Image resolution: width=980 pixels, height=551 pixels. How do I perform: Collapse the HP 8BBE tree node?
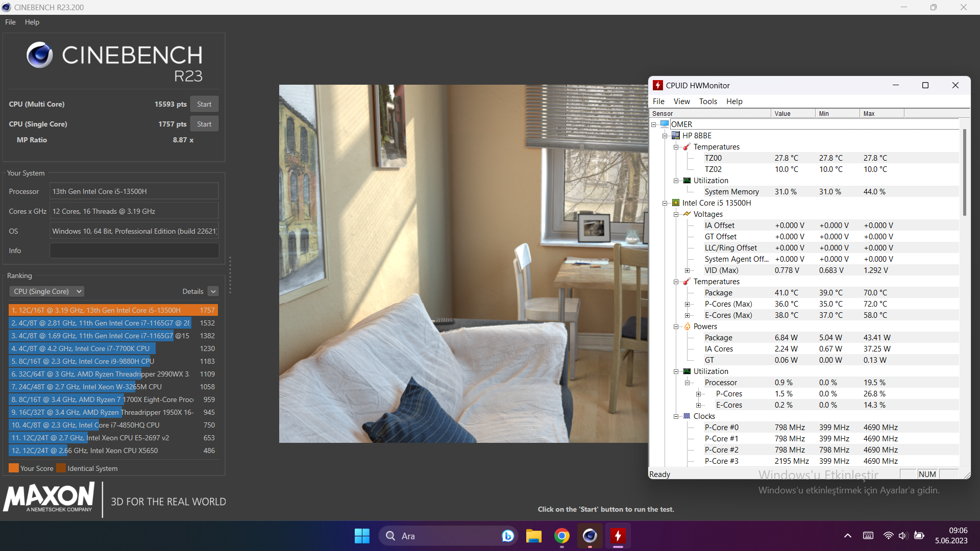pos(665,136)
